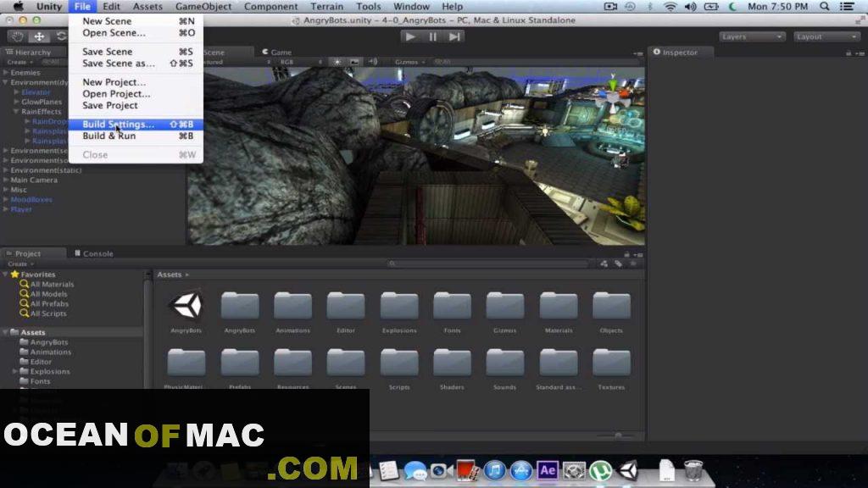Choose Save Scene as from File menu
This screenshot has width=868, height=488.
(x=136, y=63)
